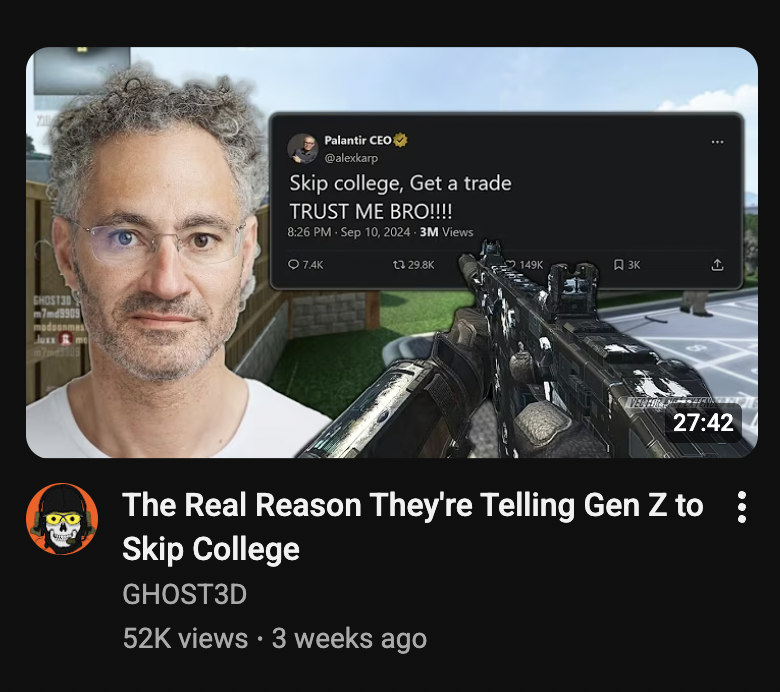The image size is (780, 692).
Task: Click the 27:42 duration badge
Action: (x=703, y=423)
